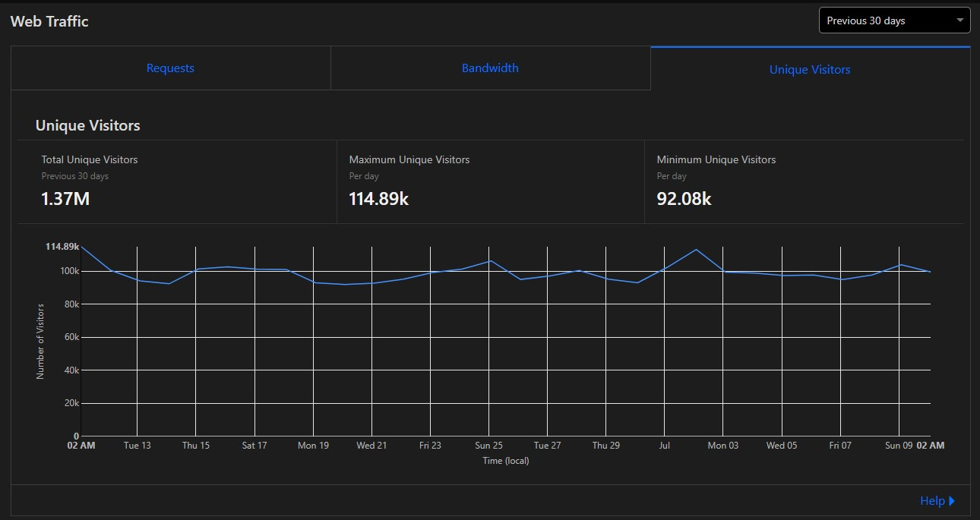The width and height of the screenshot is (980, 520).
Task: Select the Unique Visitors tab
Action: 810,69
